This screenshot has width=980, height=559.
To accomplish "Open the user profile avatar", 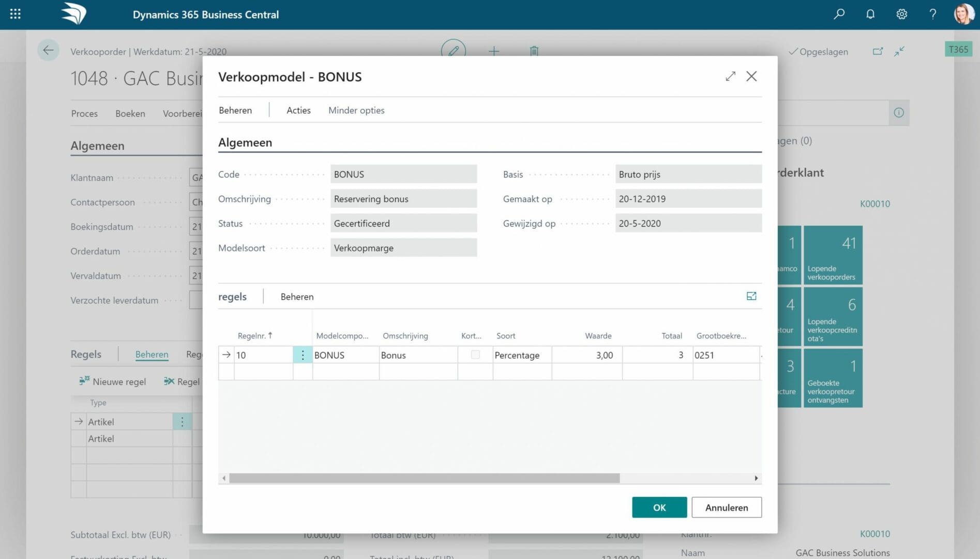I will (964, 14).
